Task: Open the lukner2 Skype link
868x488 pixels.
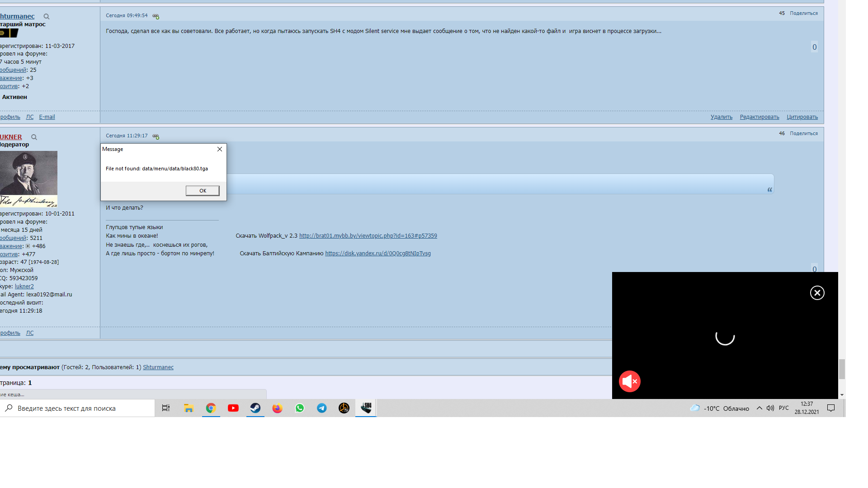Action: (x=24, y=286)
